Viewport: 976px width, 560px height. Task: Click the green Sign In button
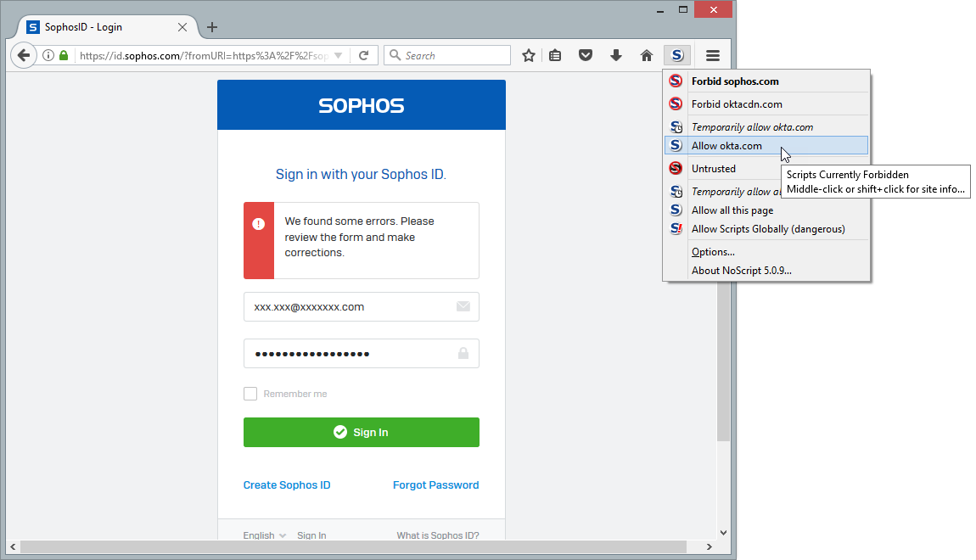click(361, 432)
